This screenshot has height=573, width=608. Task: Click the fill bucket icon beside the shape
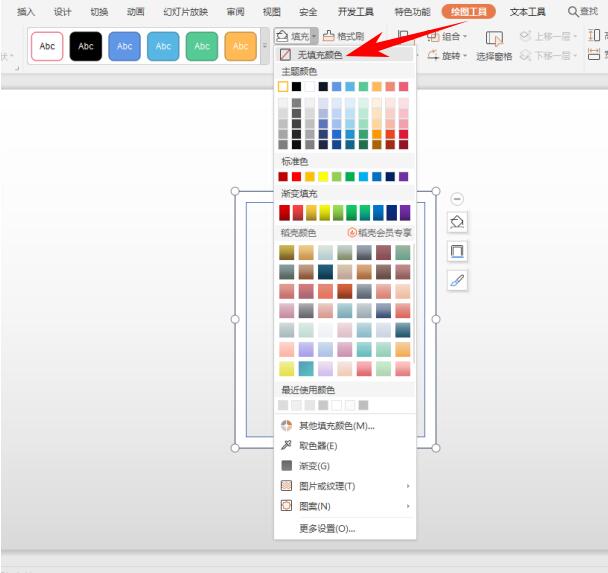click(x=457, y=222)
